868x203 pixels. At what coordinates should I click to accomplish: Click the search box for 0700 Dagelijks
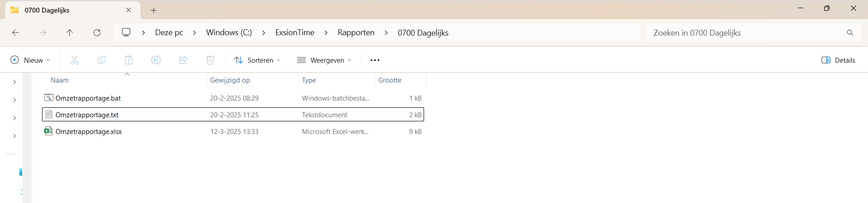coord(746,32)
